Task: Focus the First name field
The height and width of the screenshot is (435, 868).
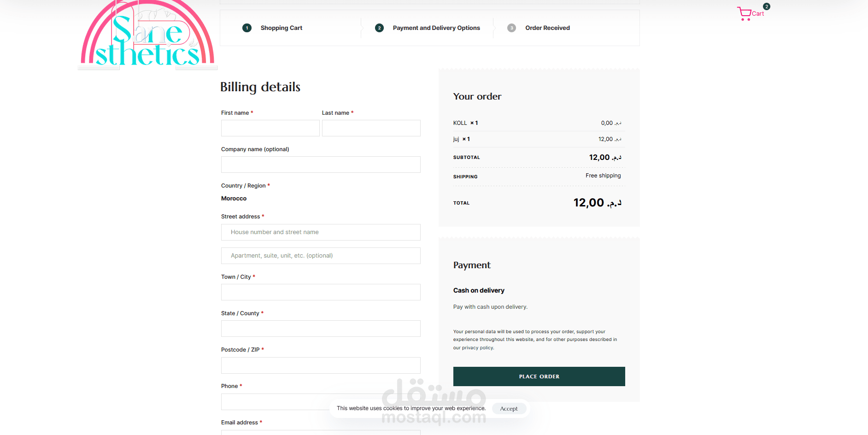Action: point(270,128)
